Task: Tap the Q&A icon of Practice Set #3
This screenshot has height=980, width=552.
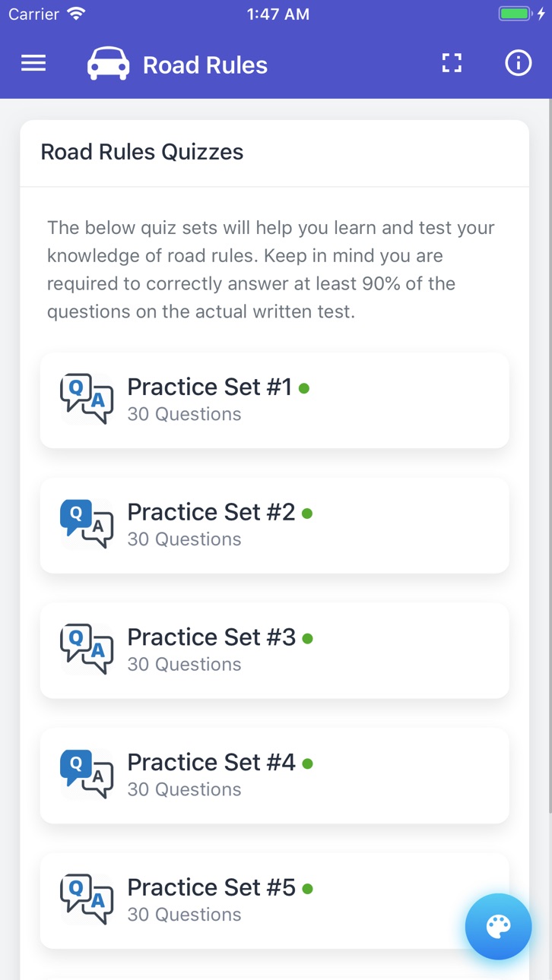Action: 87,650
